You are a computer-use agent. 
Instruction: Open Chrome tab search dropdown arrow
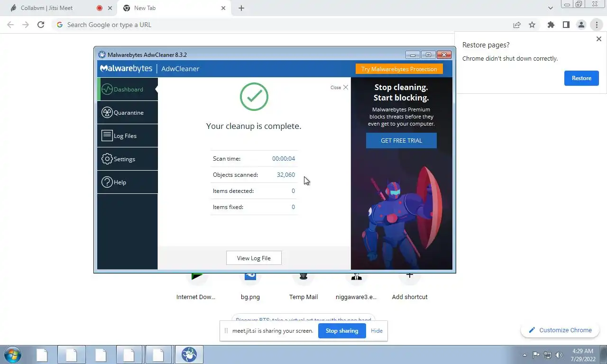(551, 8)
